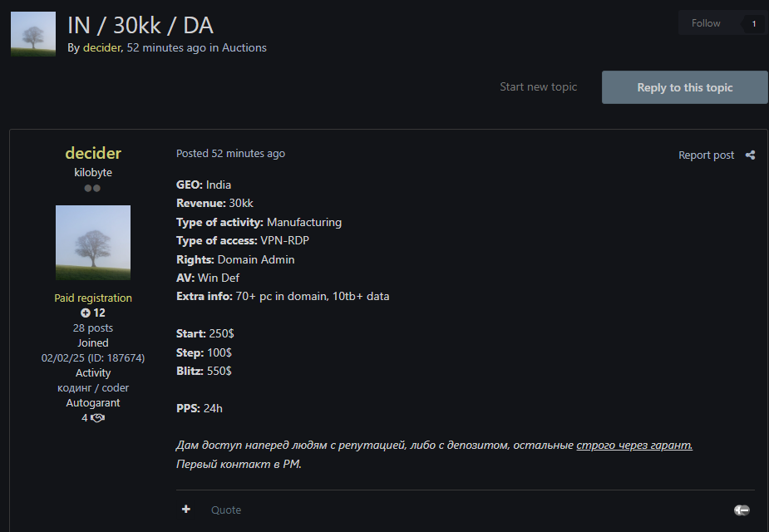Screen dimensions: 769x532
Task: Click the Autogarant label
Action: [x=93, y=402]
